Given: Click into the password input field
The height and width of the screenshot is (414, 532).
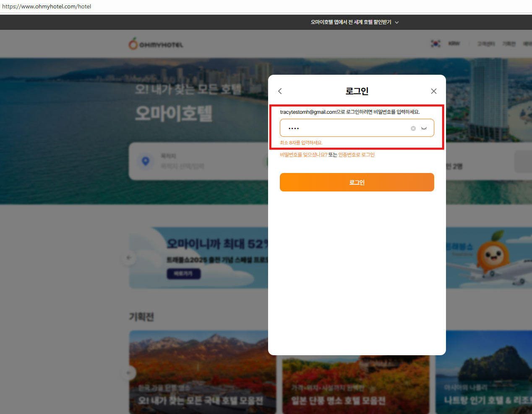Looking at the screenshot, I should (357, 128).
